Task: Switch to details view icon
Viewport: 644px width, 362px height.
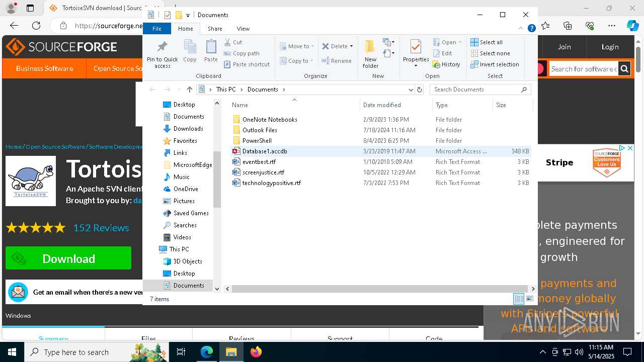Action: pyautogui.click(x=519, y=299)
